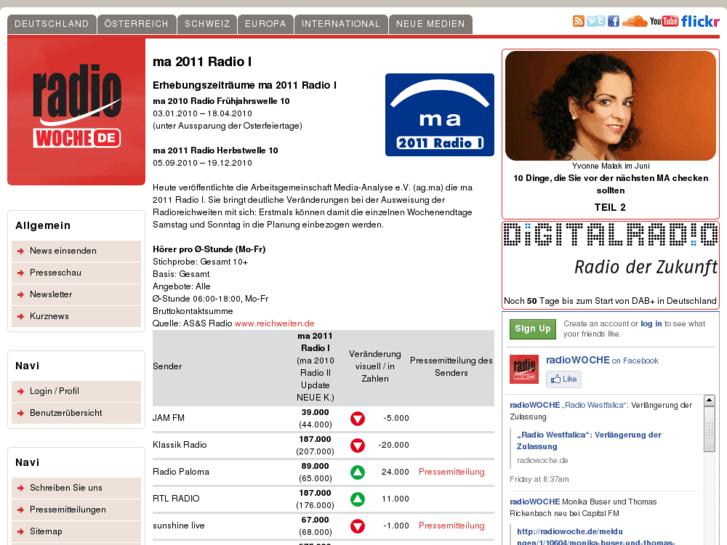727x545 pixels.
Task: Click the 24.000 change value
Action: coord(395,472)
